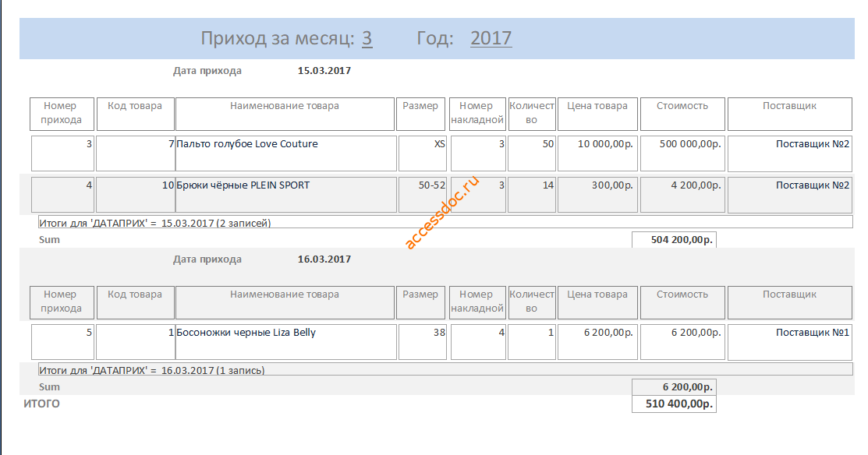Click the date value 15.03.2017 beside Дата прихода
Viewport: 868px width, 455px height.
tap(324, 71)
